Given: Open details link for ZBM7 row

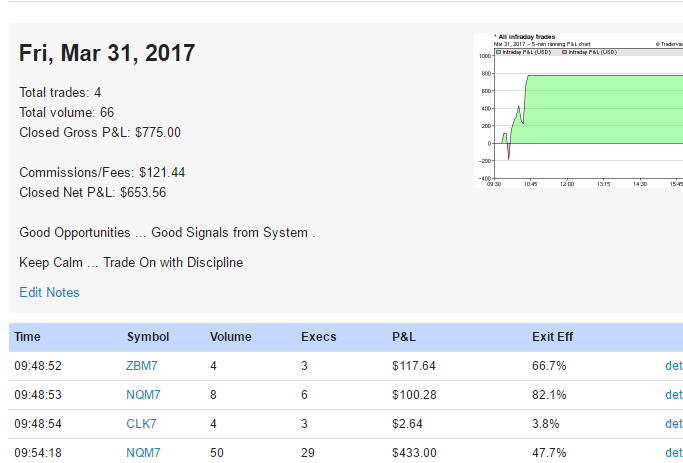Looking at the screenshot, I should tap(674, 366).
